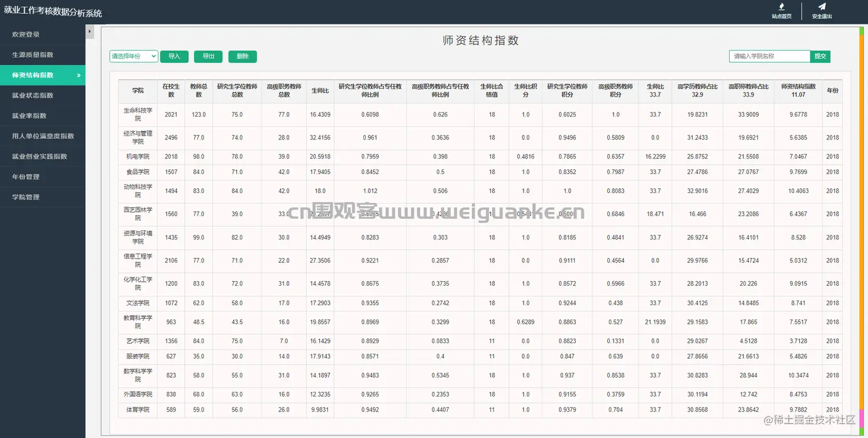Image resolution: width=868 pixels, height=438 pixels.
Task: Click index value 9.6778 in first row
Action: point(799,115)
